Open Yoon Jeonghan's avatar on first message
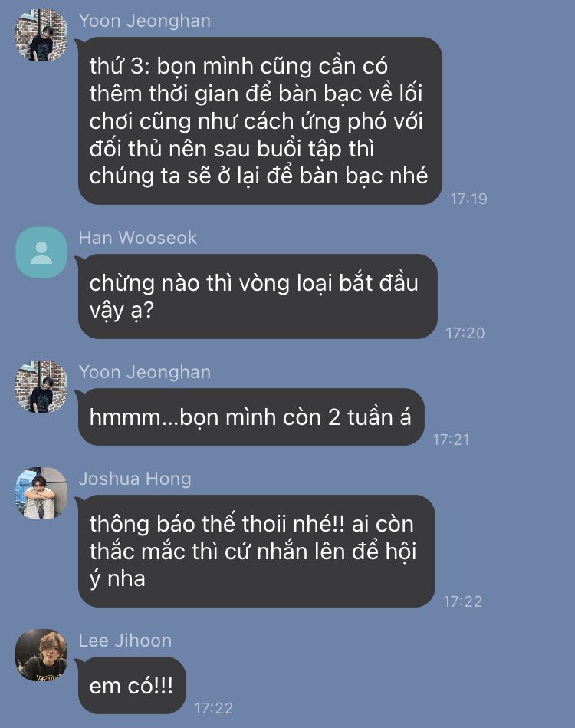The height and width of the screenshot is (728, 575). (41, 35)
